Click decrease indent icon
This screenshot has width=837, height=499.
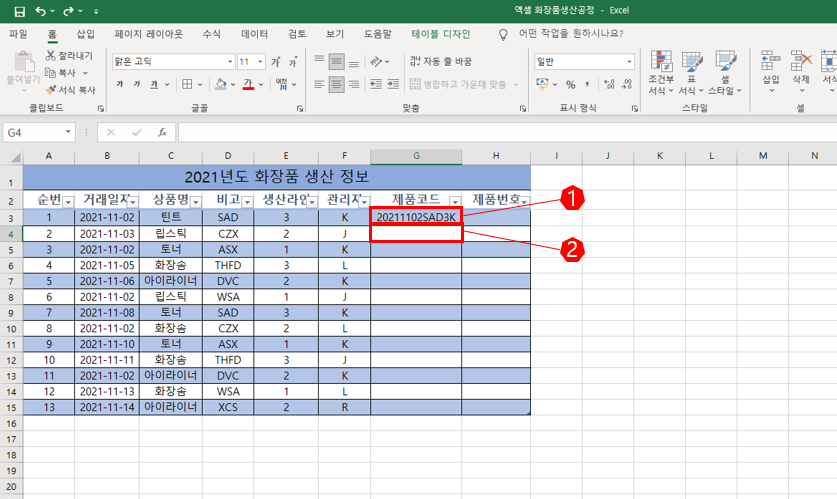click(x=376, y=84)
